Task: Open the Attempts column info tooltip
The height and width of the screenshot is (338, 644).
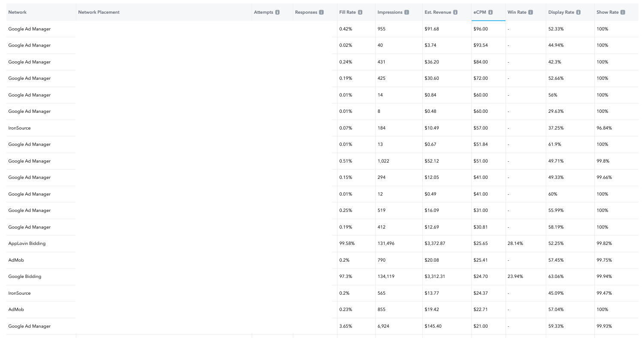Action: click(x=277, y=12)
